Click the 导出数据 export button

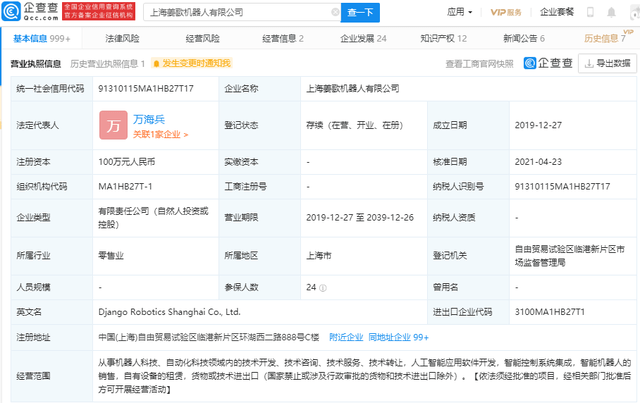click(607, 64)
